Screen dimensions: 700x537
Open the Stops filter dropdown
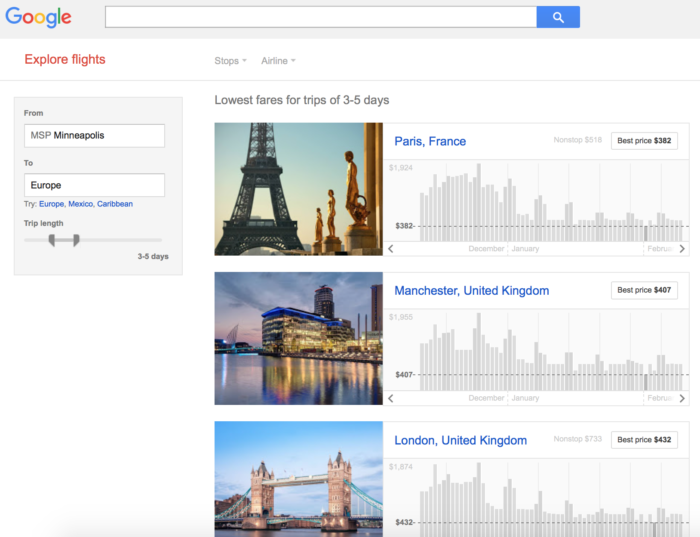click(230, 61)
